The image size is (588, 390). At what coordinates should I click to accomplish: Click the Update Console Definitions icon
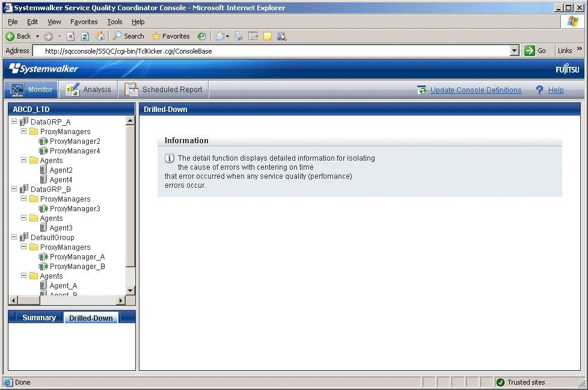pyautogui.click(x=421, y=90)
